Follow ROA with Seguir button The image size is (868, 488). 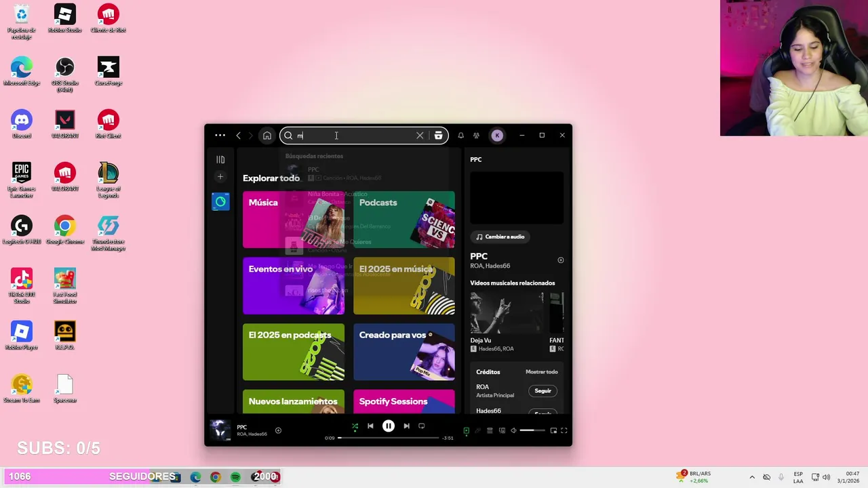pyautogui.click(x=542, y=391)
